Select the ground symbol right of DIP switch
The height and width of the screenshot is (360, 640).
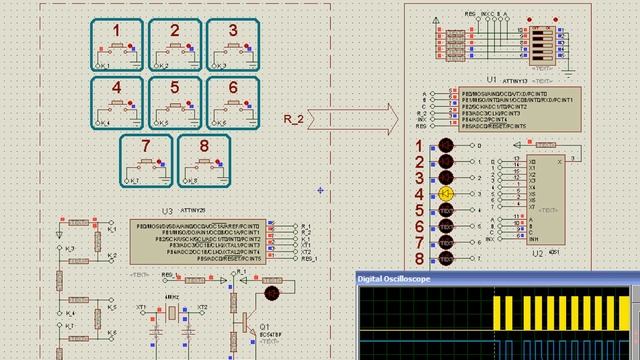568,73
